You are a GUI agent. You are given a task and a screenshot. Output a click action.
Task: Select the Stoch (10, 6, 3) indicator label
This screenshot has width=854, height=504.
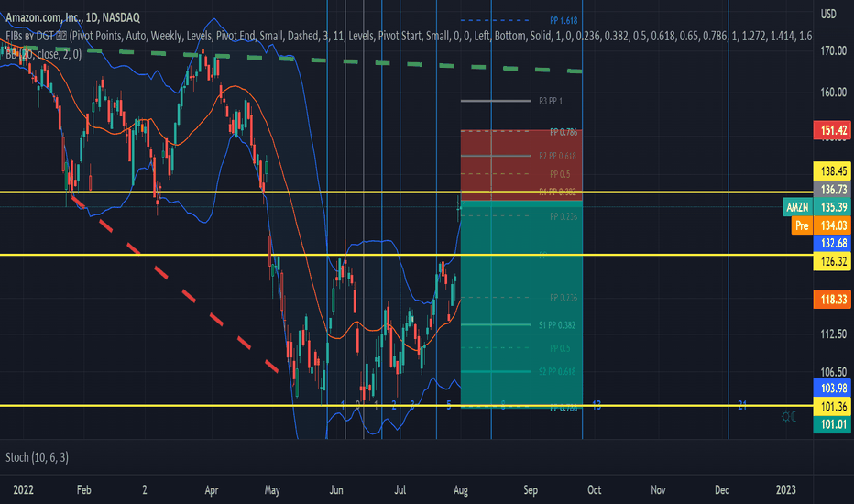coord(37,457)
